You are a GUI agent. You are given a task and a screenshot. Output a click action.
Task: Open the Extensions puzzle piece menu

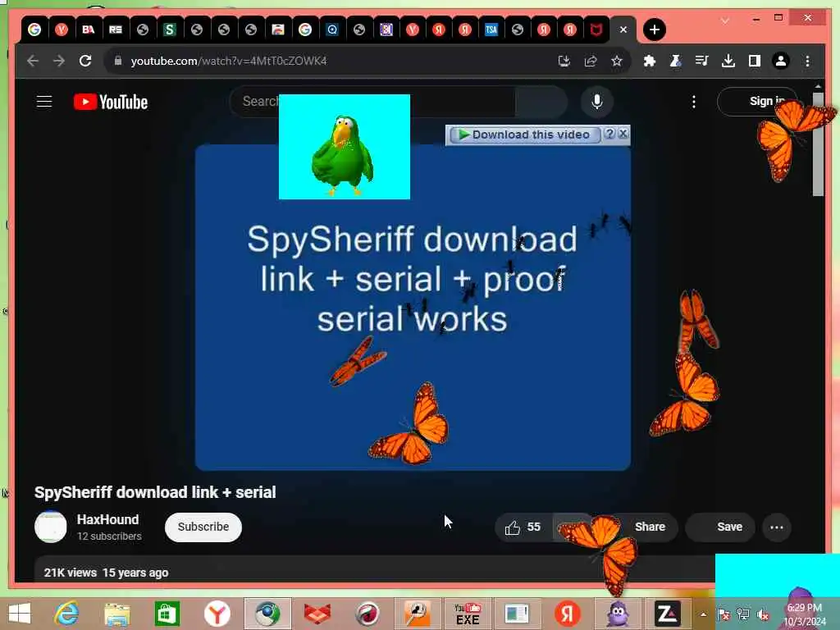650,61
